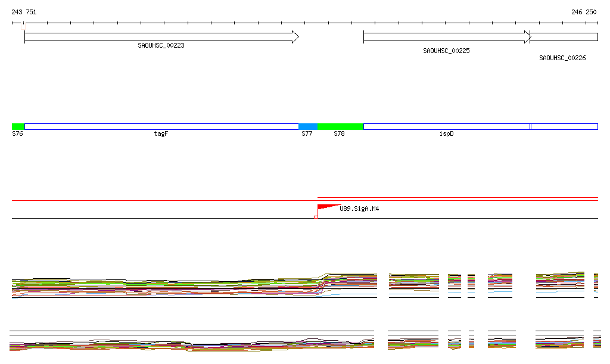The width and height of the screenshot is (610, 364).
Task: Click the arrowhead of the SAOUHSC_00223 gene
Action: (294, 37)
